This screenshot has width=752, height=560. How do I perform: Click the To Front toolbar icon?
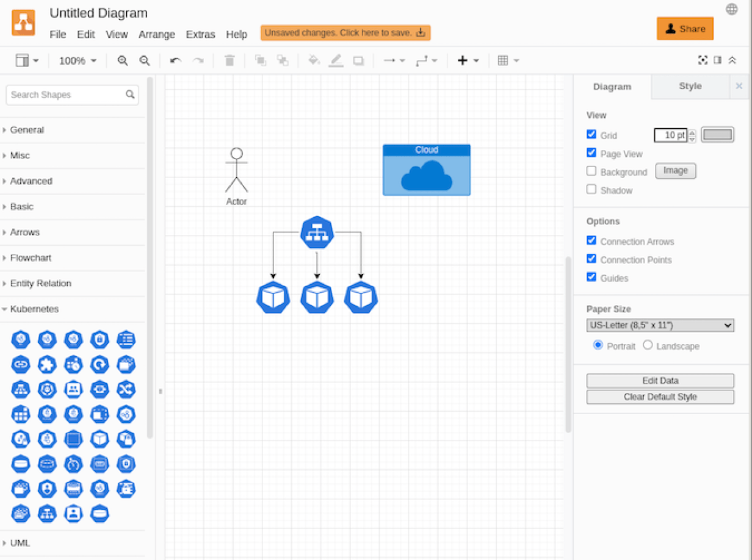(261, 60)
